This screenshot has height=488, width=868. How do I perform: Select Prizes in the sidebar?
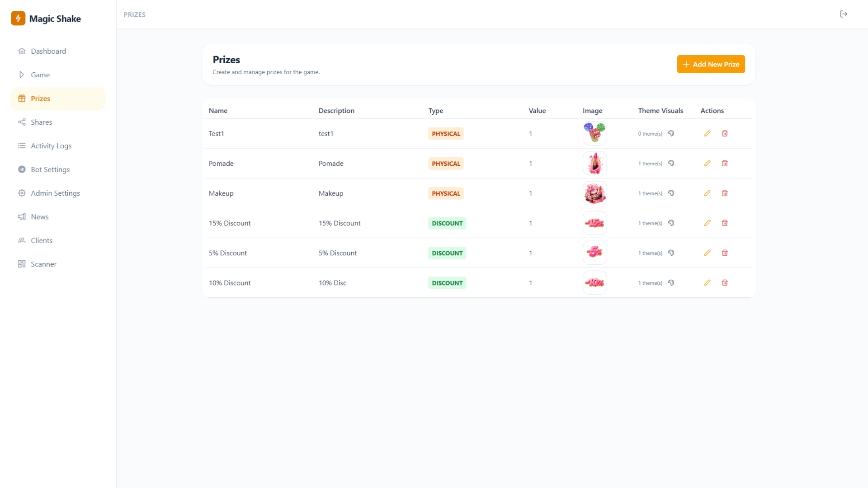[x=58, y=99]
